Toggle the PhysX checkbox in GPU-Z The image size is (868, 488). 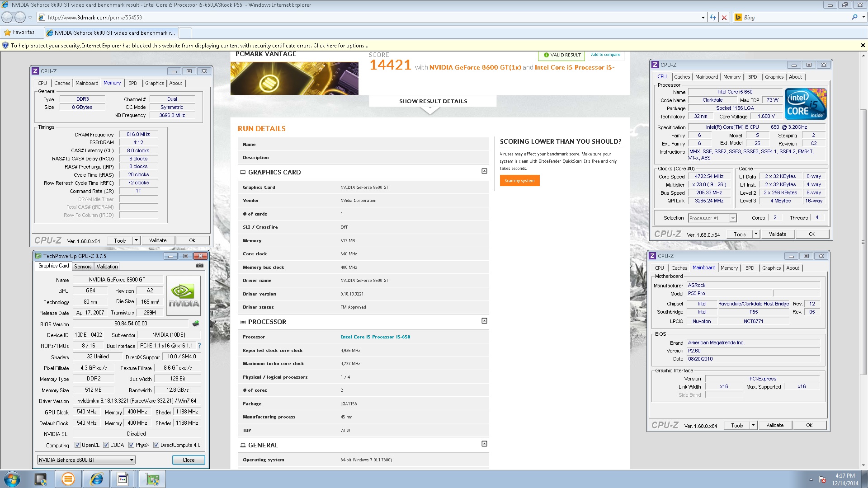pos(131,445)
